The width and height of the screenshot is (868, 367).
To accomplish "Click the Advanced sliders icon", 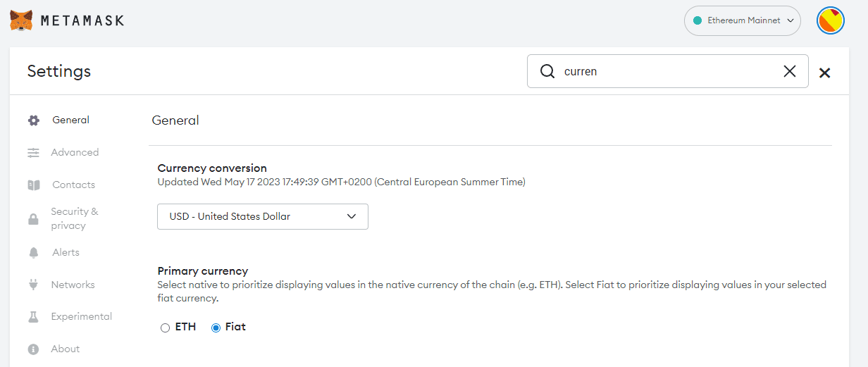I will (33, 153).
